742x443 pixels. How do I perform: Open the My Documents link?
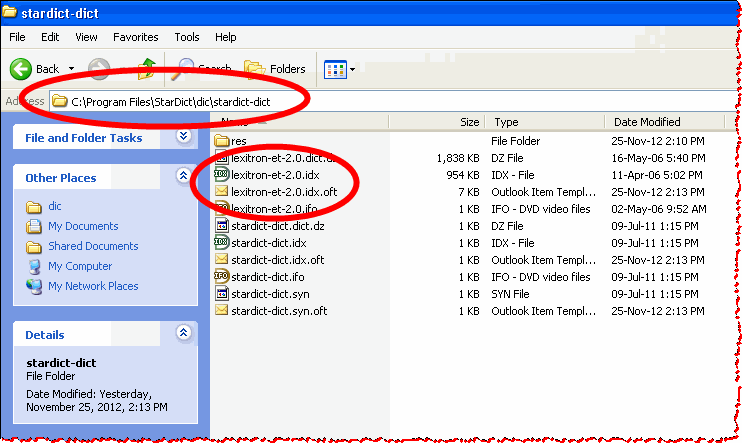[83, 226]
